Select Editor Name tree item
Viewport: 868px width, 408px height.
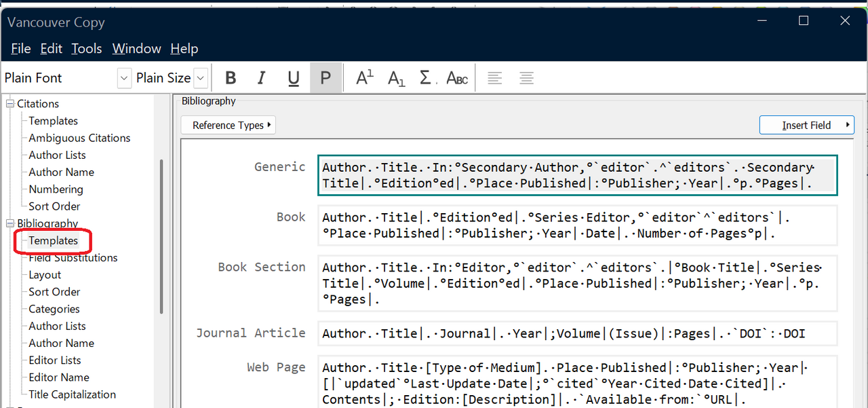click(x=59, y=377)
